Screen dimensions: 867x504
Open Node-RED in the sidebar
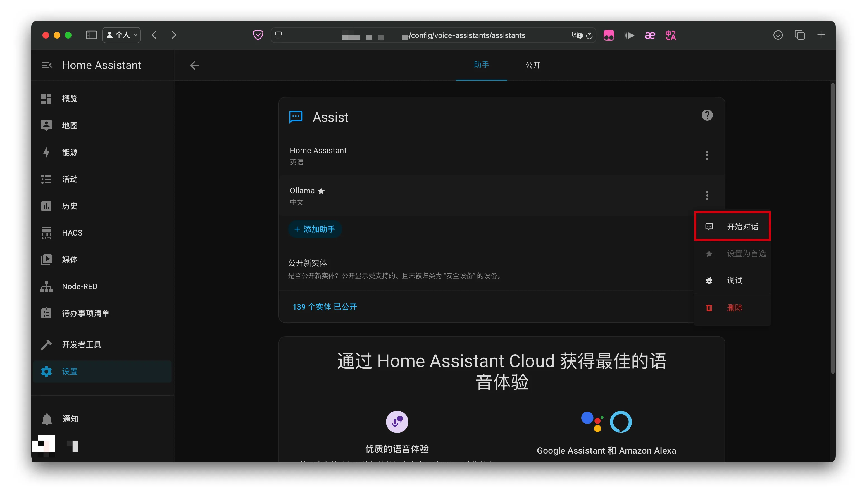click(79, 286)
